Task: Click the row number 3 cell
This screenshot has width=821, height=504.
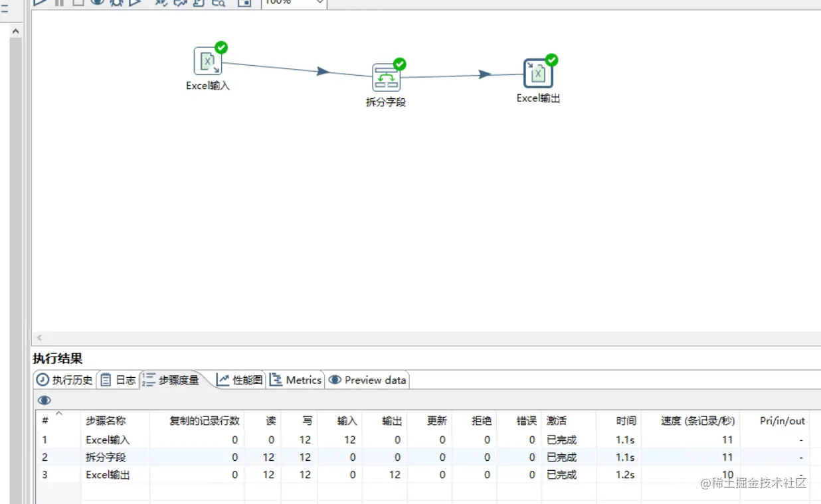Action: (x=45, y=475)
